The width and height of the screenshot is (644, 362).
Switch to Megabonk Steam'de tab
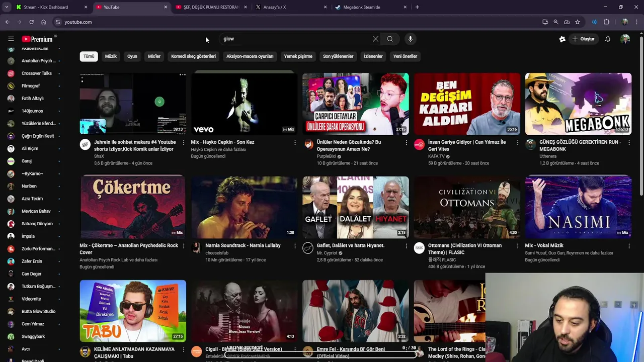coord(370,7)
